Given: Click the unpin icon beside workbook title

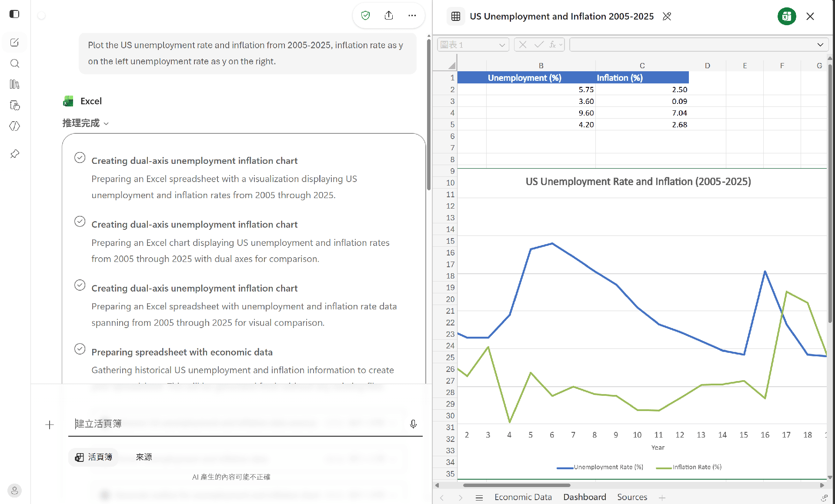Looking at the screenshot, I should tap(667, 17).
